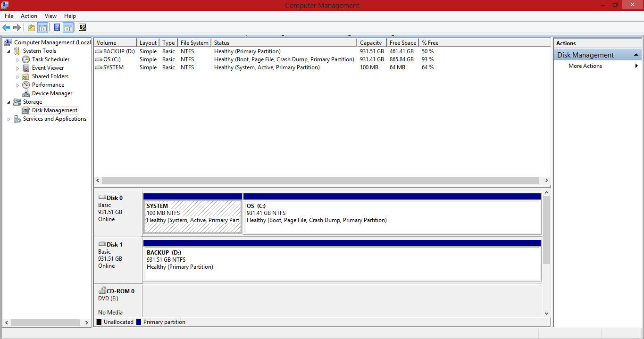Click the Task Scheduler clock icon
The width and height of the screenshot is (644, 339).
(26, 59)
